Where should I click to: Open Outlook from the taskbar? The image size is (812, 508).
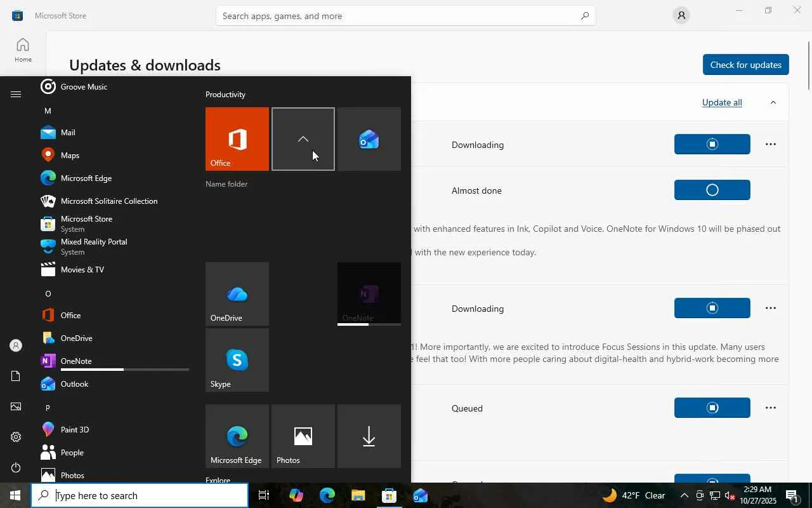[x=421, y=495]
